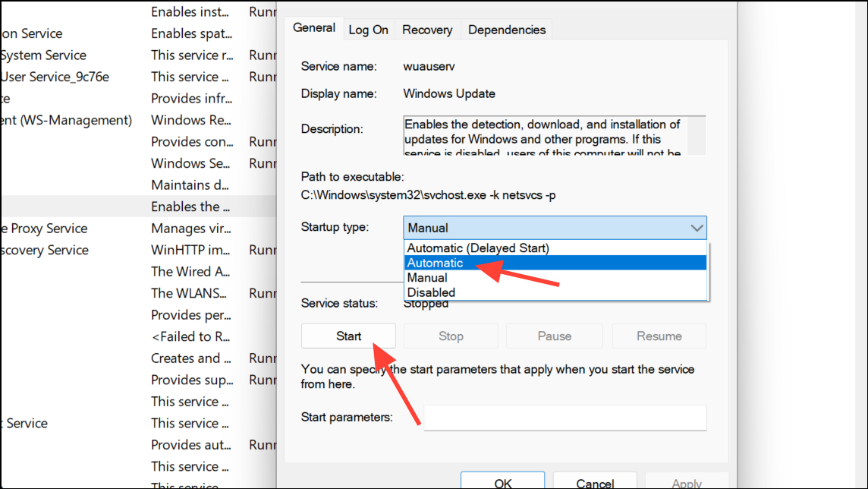Select the wuauserv service name text

coord(429,67)
